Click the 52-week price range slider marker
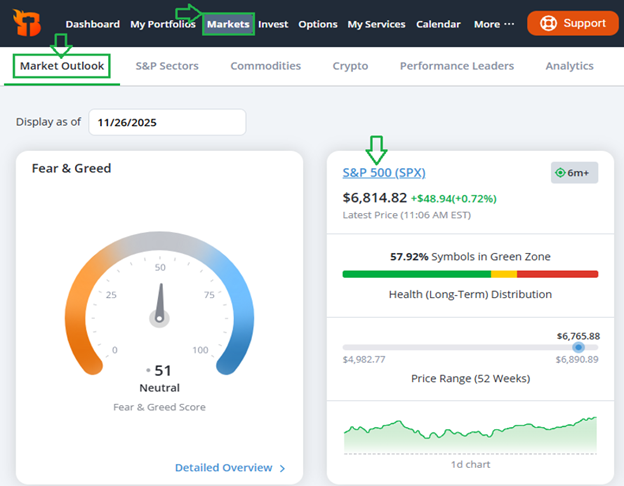 tap(578, 347)
